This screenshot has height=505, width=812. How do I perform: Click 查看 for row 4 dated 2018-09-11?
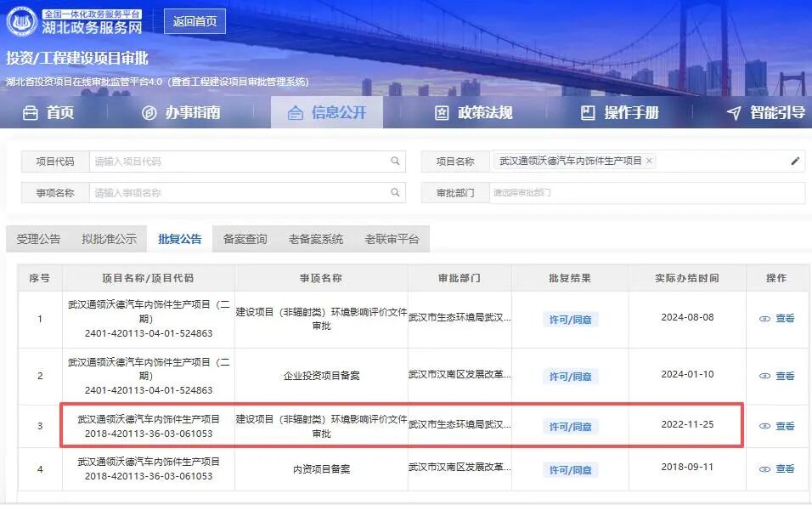pyautogui.click(x=777, y=468)
